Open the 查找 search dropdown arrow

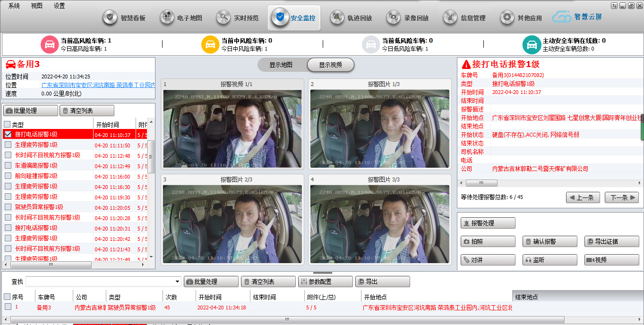pos(178,282)
